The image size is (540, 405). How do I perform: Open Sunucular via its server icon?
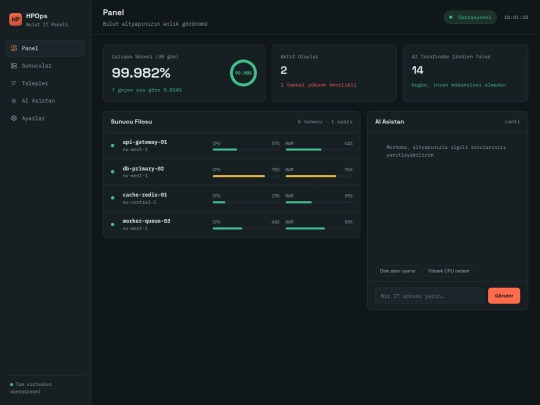[x=14, y=66]
